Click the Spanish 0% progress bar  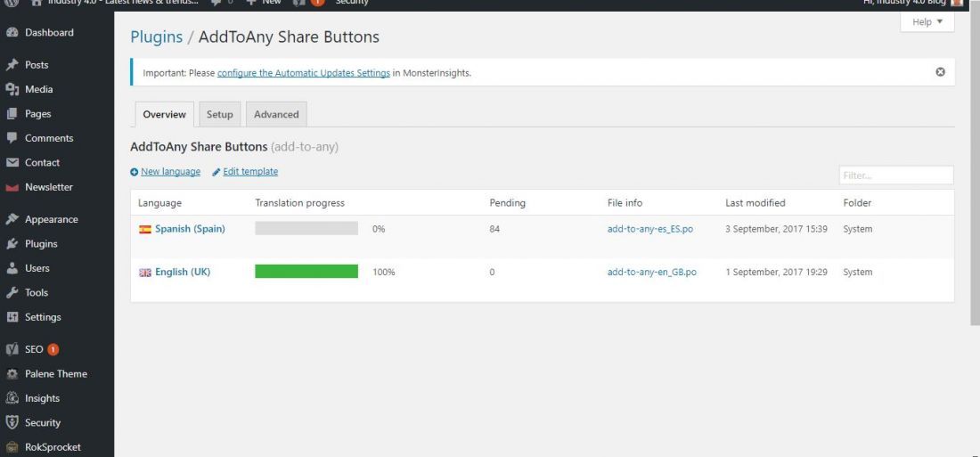(x=306, y=228)
